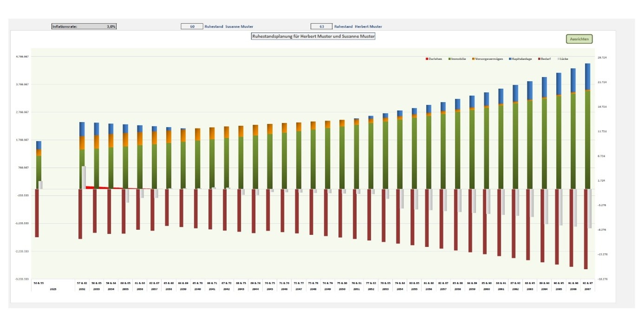Click the Ausrichten button
Image resolution: width=644 pixels, height=330 pixels.
click(579, 39)
